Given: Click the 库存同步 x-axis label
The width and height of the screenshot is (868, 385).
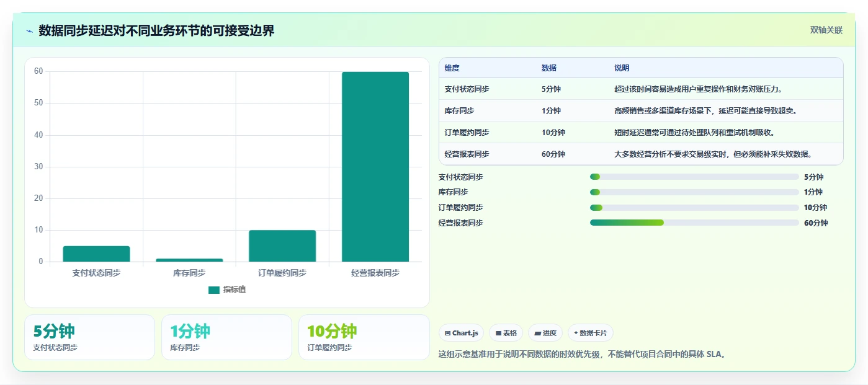Looking at the screenshot, I should (x=189, y=273).
